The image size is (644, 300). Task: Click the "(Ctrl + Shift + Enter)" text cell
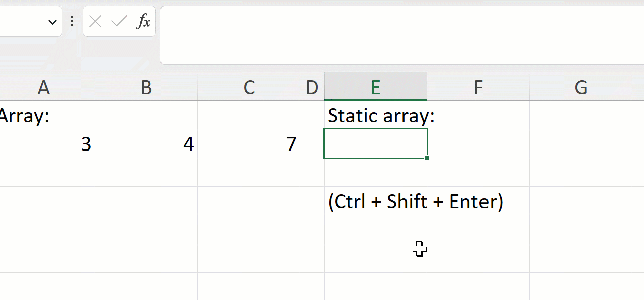click(375, 202)
